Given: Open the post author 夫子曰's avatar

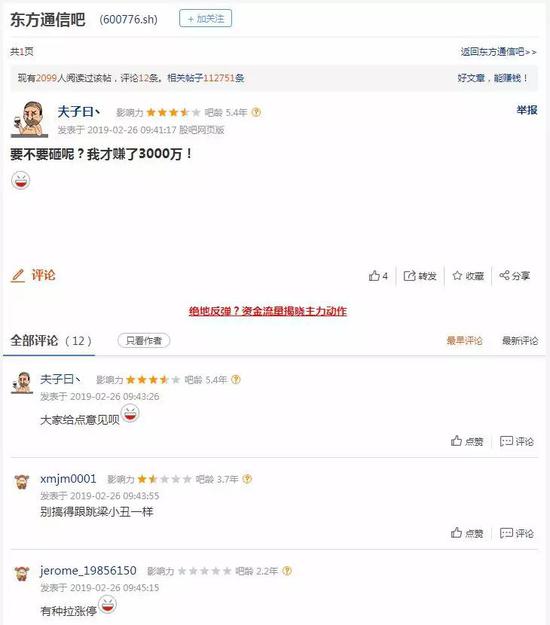Looking at the screenshot, I should [x=29, y=119].
